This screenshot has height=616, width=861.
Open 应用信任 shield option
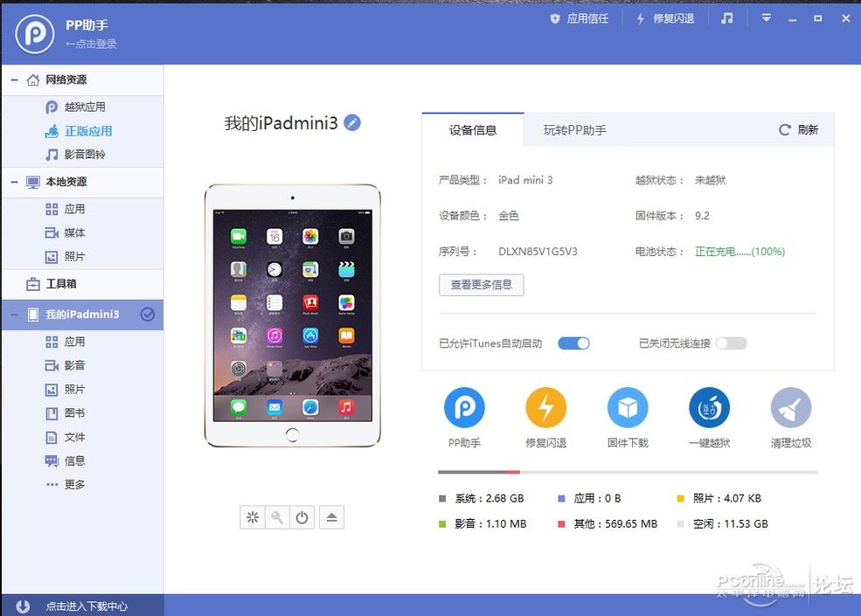click(580, 18)
